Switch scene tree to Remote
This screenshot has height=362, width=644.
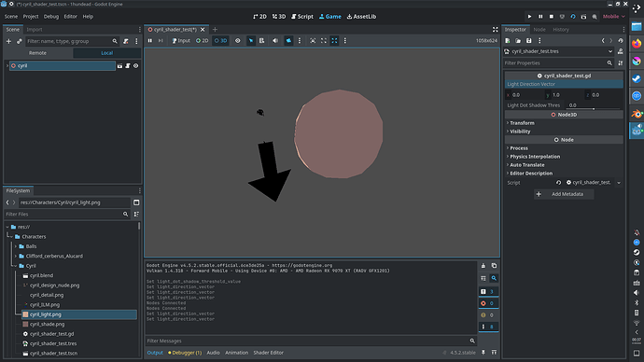pos(37,53)
